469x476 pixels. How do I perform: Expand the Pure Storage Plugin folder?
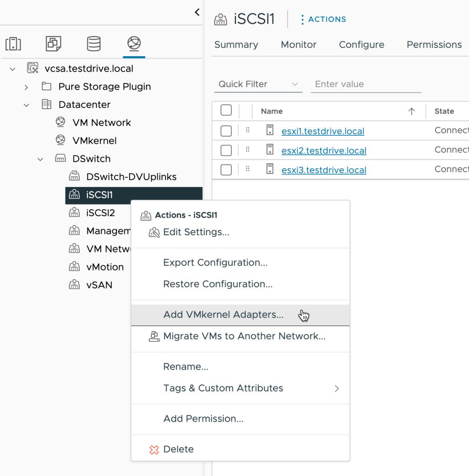pyautogui.click(x=27, y=87)
